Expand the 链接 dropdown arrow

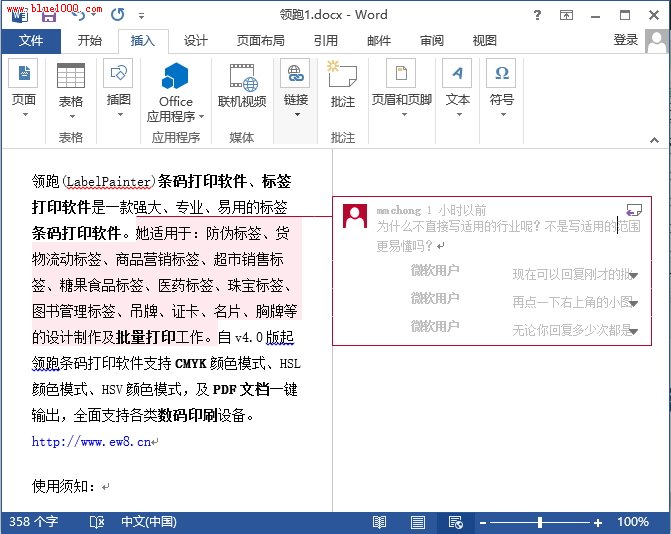tap(297, 115)
